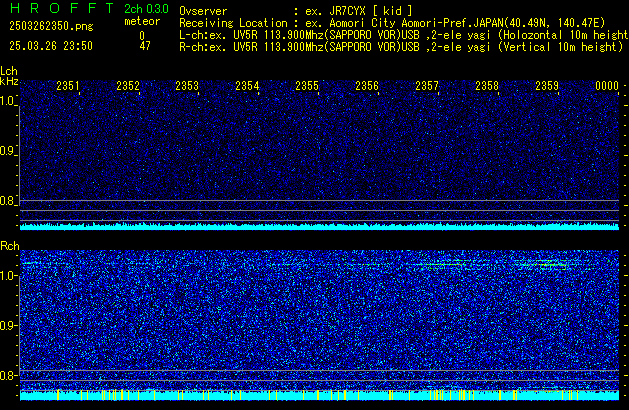This screenshot has height=410, width=629.
Task: Click the 2354 time marker
Action: (x=247, y=86)
